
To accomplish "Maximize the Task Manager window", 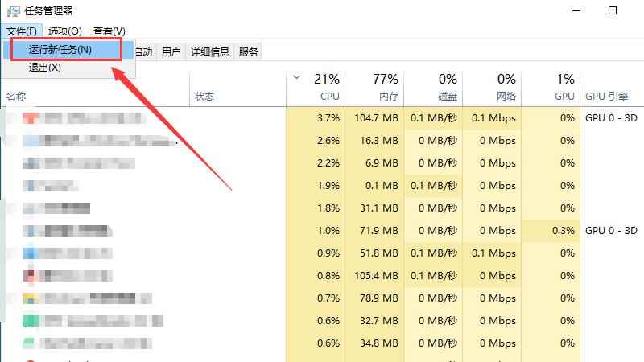I will (x=613, y=10).
